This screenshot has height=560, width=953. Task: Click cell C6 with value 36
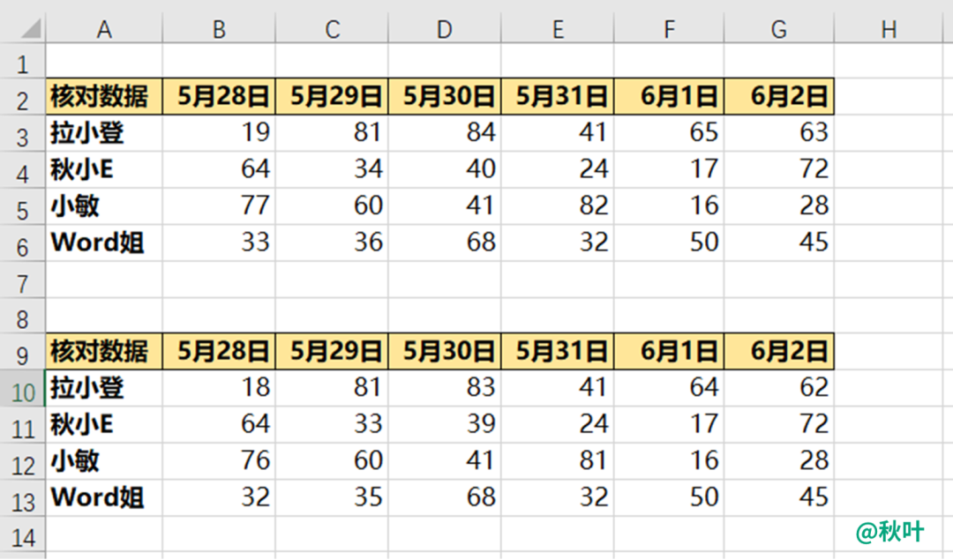pyautogui.click(x=332, y=243)
